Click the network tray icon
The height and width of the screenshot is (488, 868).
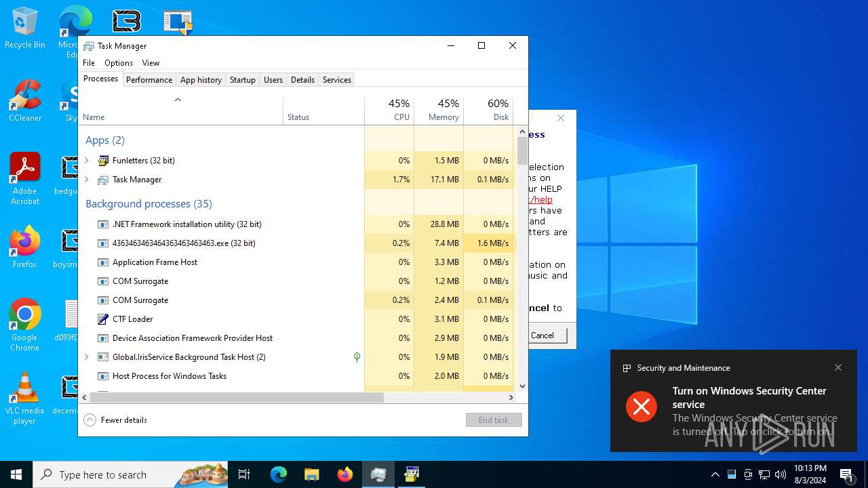[x=764, y=474]
